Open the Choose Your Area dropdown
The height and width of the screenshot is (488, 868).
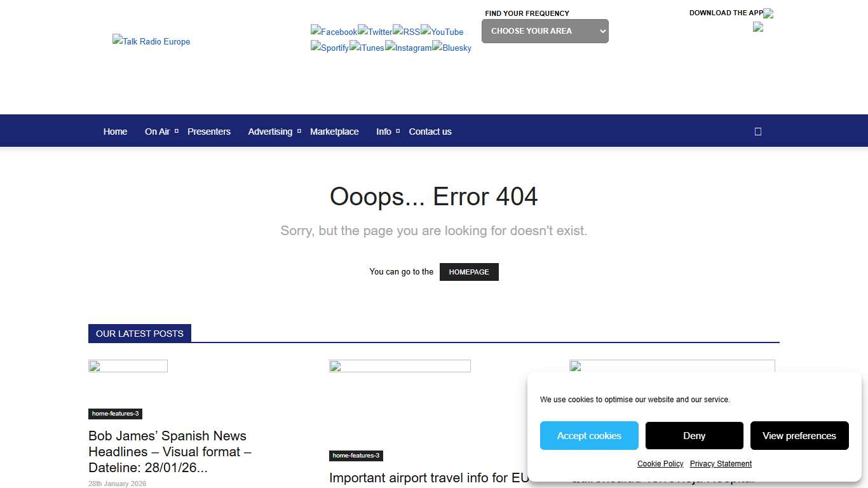pos(545,31)
